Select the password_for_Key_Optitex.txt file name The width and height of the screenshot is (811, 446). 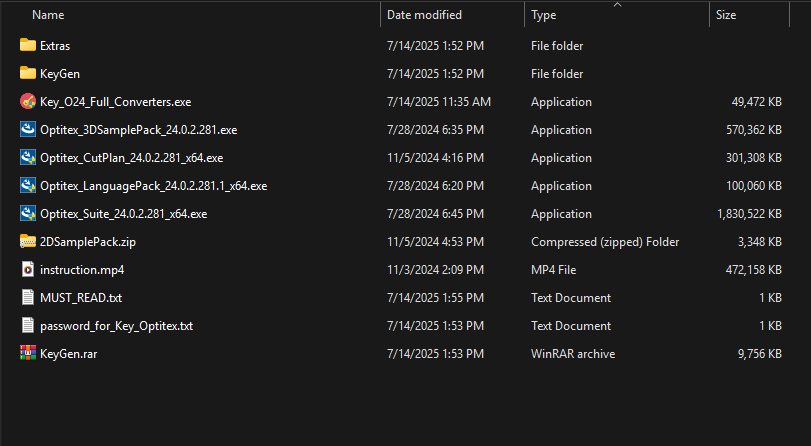[116, 325]
